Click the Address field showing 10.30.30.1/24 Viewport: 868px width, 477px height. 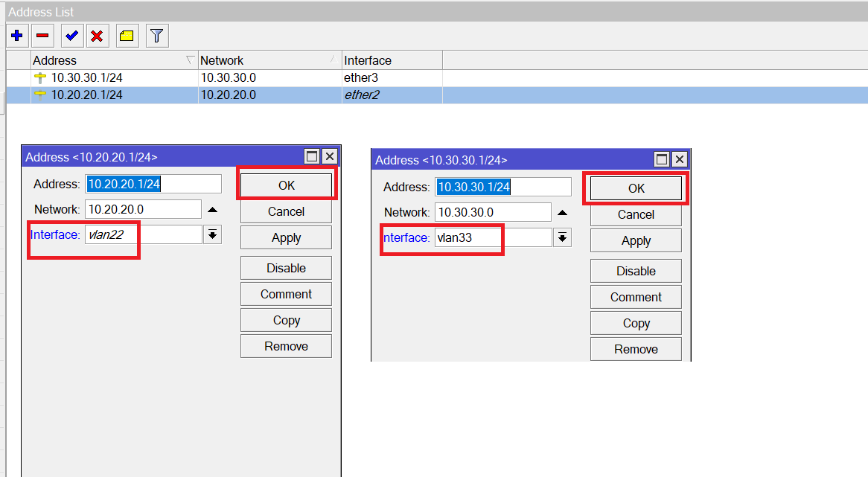(503, 187)
